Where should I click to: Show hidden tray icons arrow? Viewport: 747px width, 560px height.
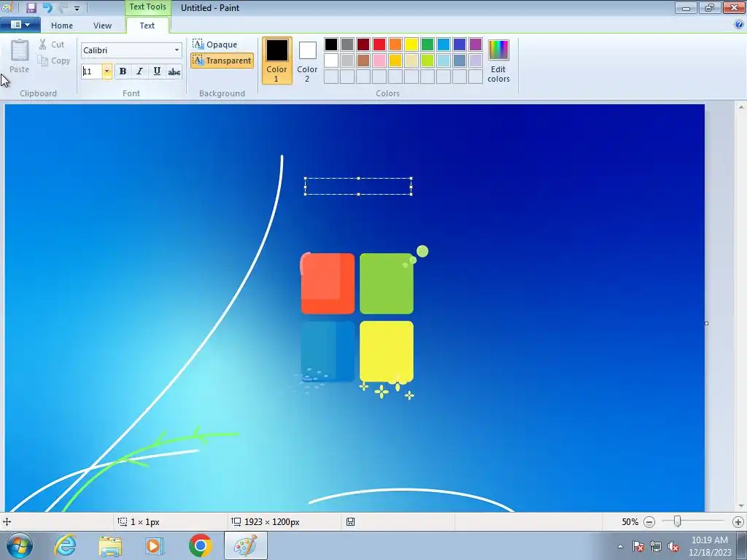point(620,546)
